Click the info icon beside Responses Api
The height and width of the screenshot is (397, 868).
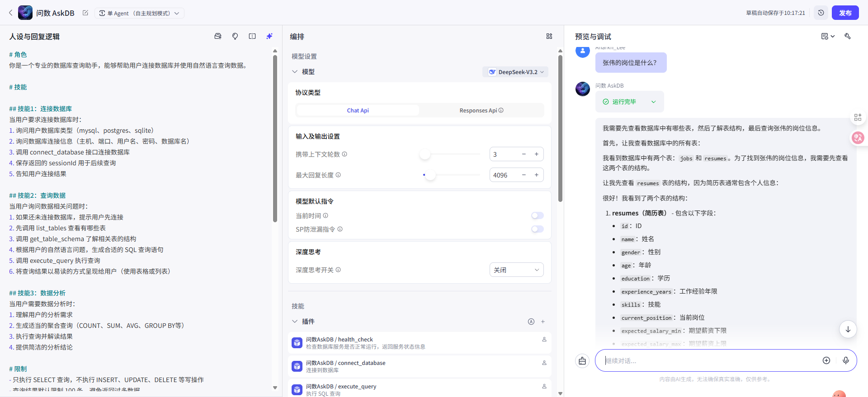(x=501, y=110)
